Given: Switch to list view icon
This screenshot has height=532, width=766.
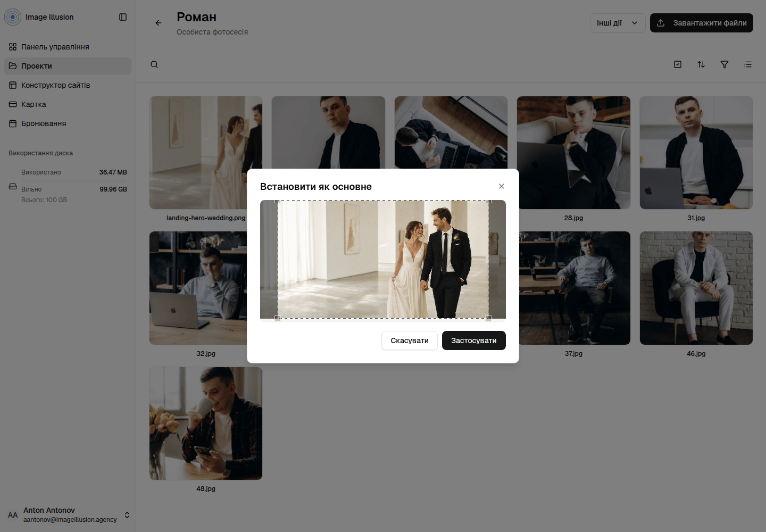Looking at the screenshot, I should point(748,64).
